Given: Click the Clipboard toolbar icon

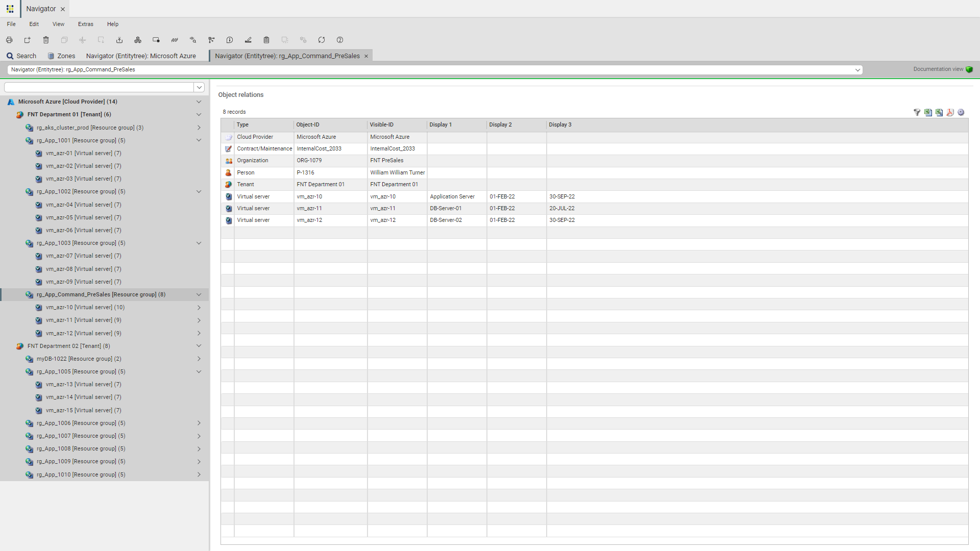Looking at the screenshot, I should [266, 40].
